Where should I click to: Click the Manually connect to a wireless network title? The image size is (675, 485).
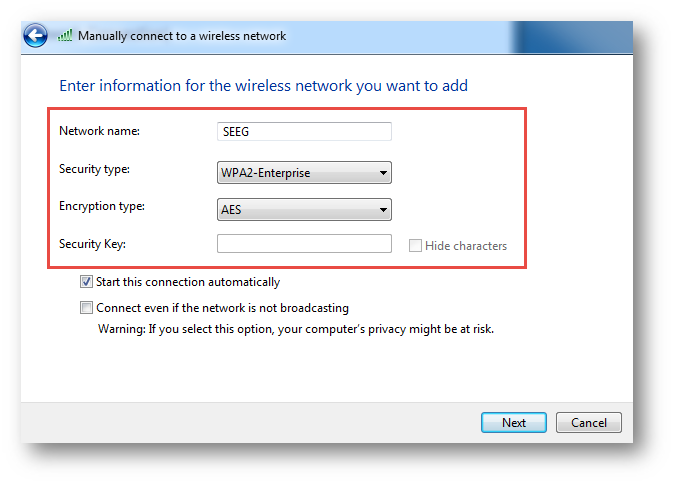(x=182, y=36)
